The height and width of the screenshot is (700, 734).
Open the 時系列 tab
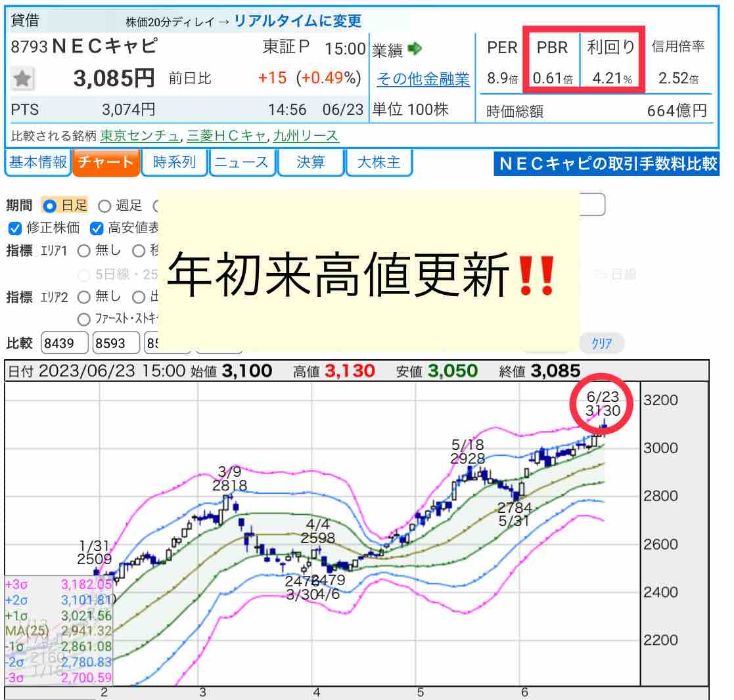174,162
